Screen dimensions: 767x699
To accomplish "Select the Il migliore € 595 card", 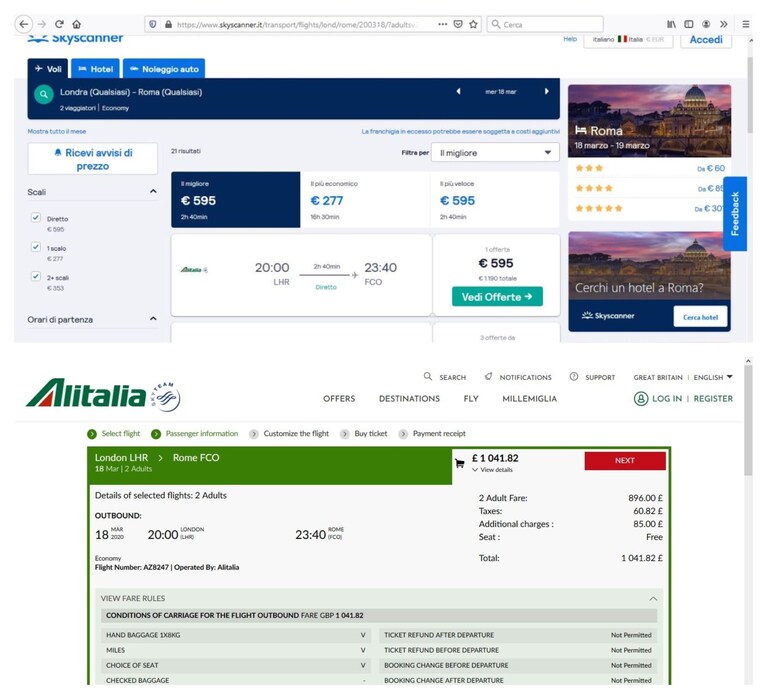I will (x=235, y=200).
